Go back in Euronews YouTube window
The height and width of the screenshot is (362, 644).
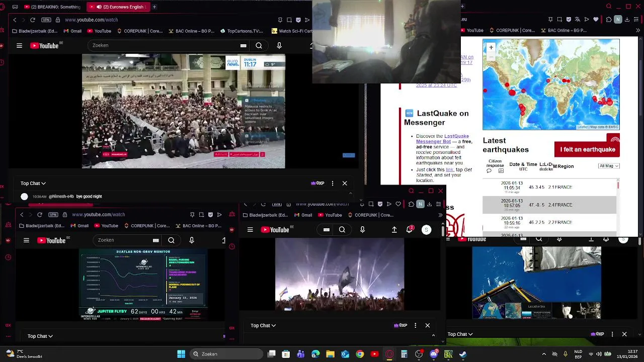pos(15,20)
